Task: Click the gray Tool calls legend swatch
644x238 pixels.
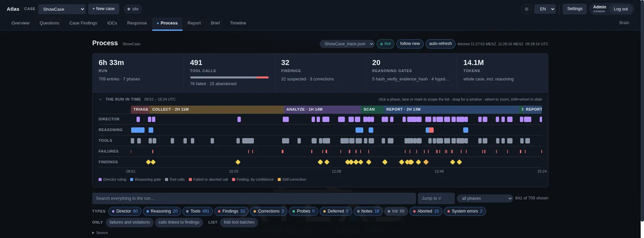Action: (x=166, y=179)
